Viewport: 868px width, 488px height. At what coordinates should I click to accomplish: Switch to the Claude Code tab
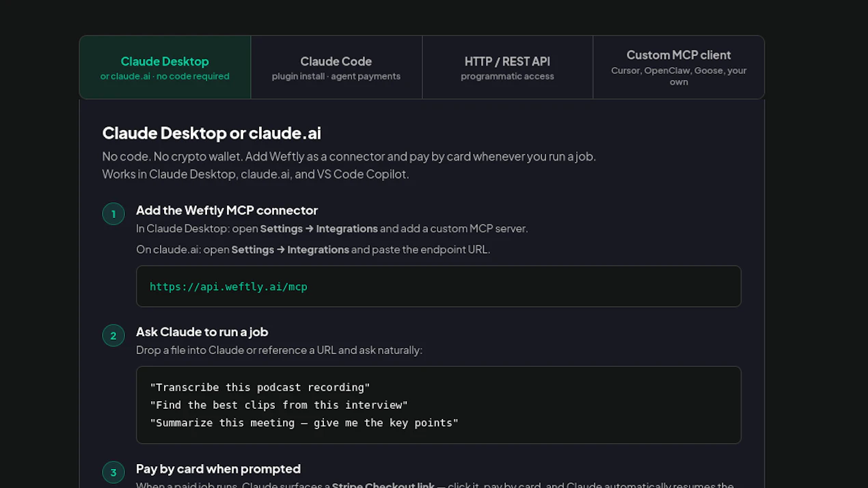coord(336,68)
